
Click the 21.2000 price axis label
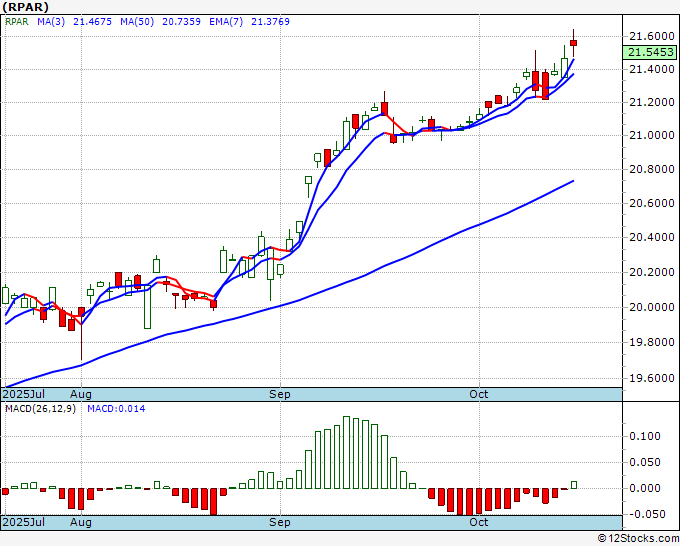click(x=652, y=102)
